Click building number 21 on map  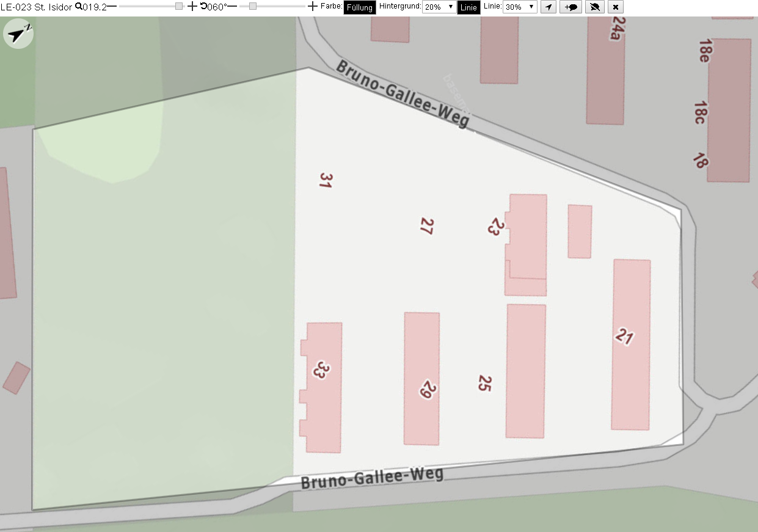click(x=625, y=337)
